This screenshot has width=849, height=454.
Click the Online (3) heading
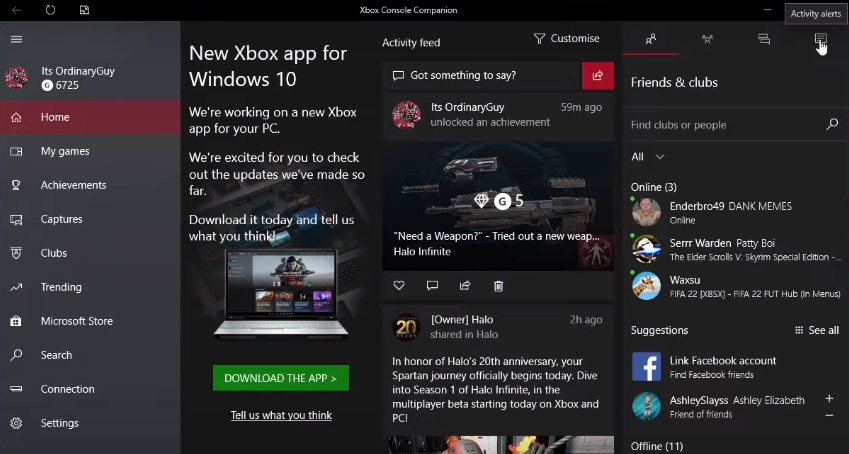[x=654, y=187]
